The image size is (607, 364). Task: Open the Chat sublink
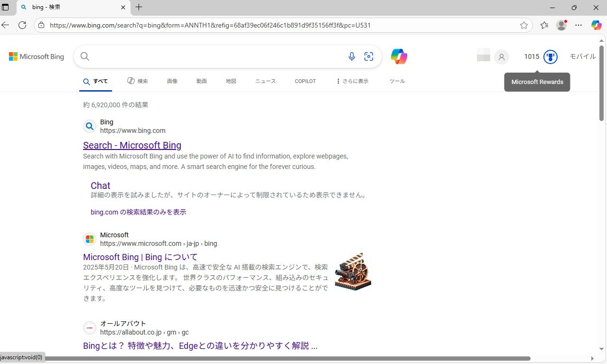pyautogui.click(x=100, y=186)
